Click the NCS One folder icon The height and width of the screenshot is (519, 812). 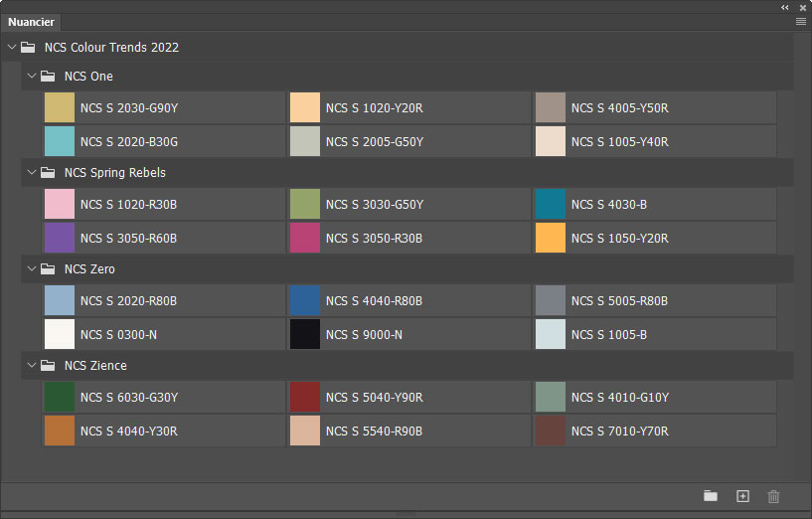point(48,77)
